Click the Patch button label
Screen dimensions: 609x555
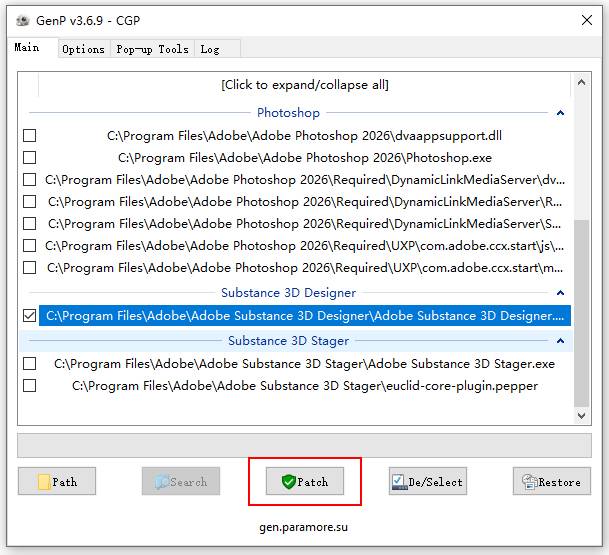point(313,482)
